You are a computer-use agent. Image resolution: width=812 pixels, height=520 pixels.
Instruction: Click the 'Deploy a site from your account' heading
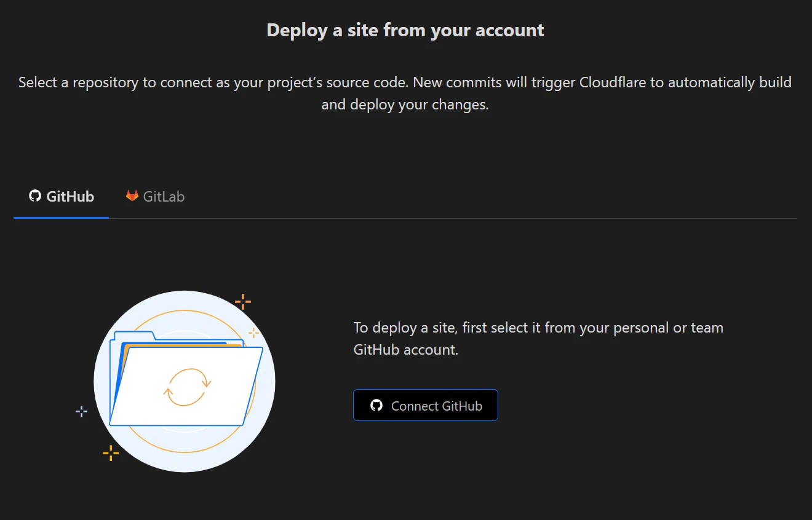point(405,30)
